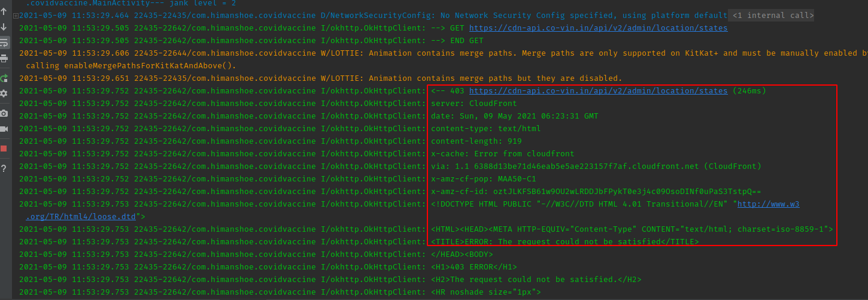This screenshot has height=300, width=868.
Task: Expand the folded NetworkSecurityConfig log line
Action: click(16, 16)
